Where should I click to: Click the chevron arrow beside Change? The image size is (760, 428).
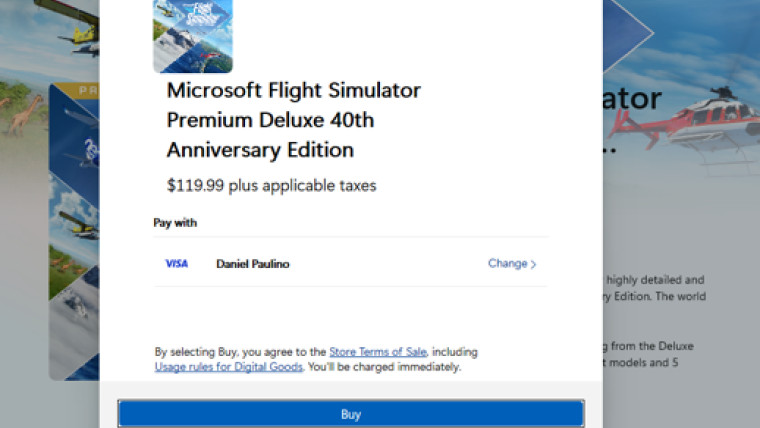click(534, 265)
